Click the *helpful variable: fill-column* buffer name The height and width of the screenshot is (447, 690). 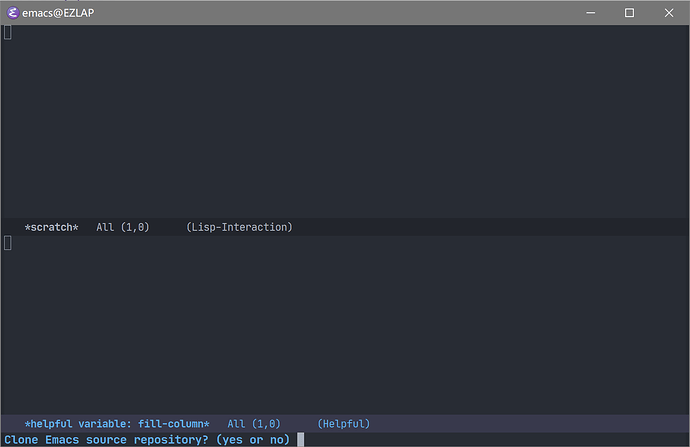tap(117, 424)
